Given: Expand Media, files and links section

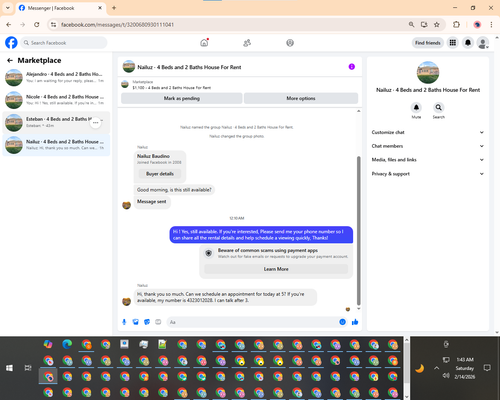Looking at the screenshot, I should 428,160.
